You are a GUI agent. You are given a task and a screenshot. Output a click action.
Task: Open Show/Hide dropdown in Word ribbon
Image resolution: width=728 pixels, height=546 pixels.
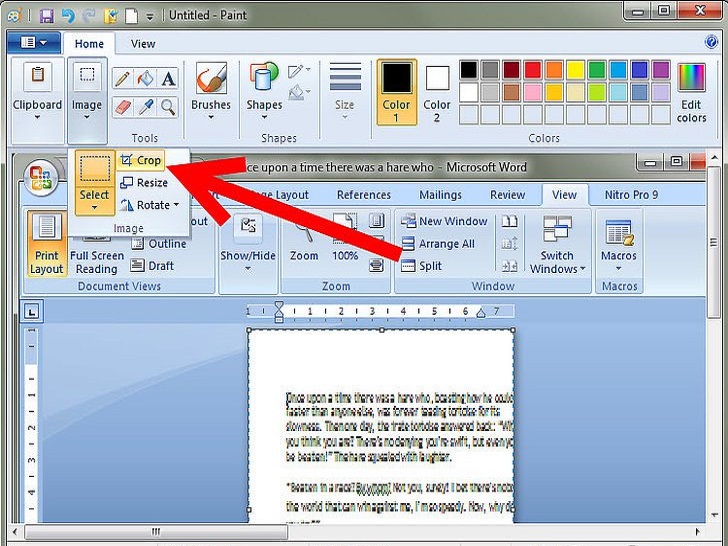[x=248, y=243]
